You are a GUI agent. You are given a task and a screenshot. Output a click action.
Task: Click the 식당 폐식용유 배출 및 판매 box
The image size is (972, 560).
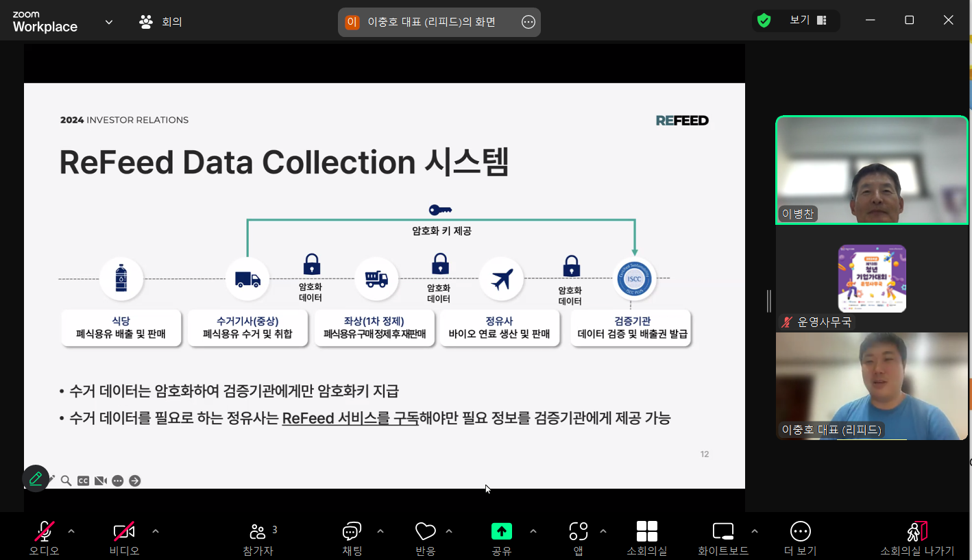coord(121,328)
